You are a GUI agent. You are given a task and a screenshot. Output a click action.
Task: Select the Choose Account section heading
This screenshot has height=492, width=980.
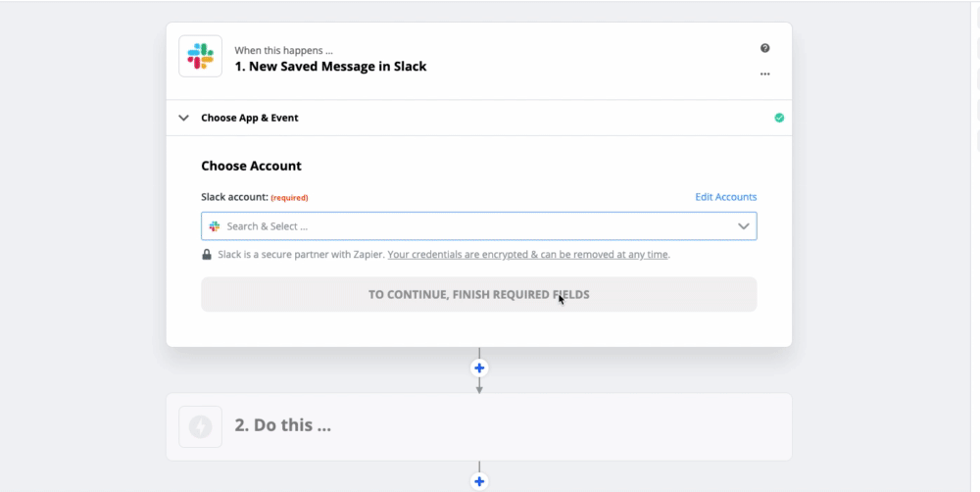(251, 166)
